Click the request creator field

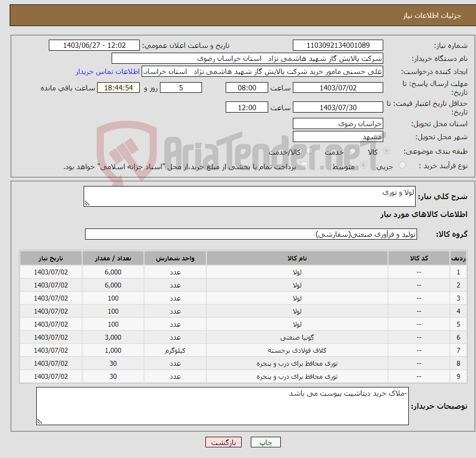tap(262, 72)
